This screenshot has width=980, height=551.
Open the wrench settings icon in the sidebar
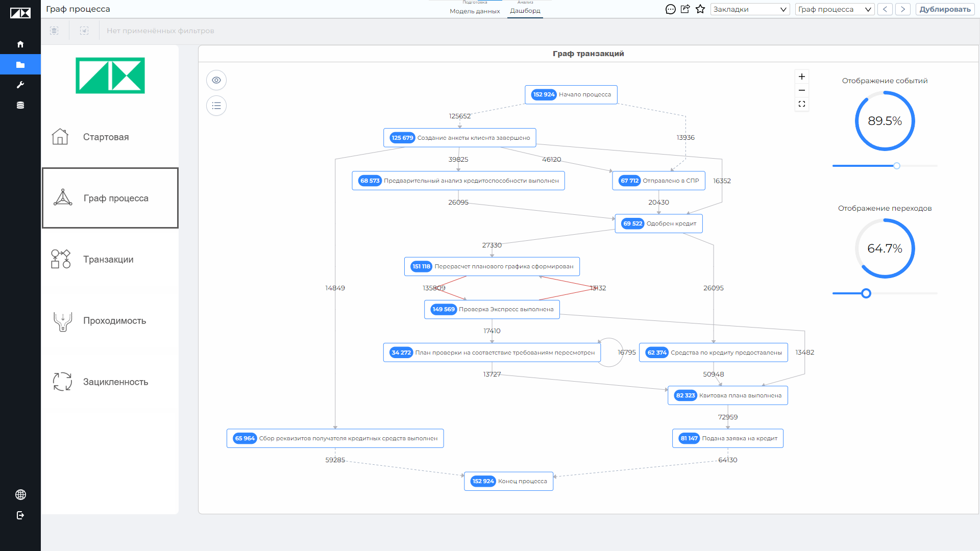[20, 85]
